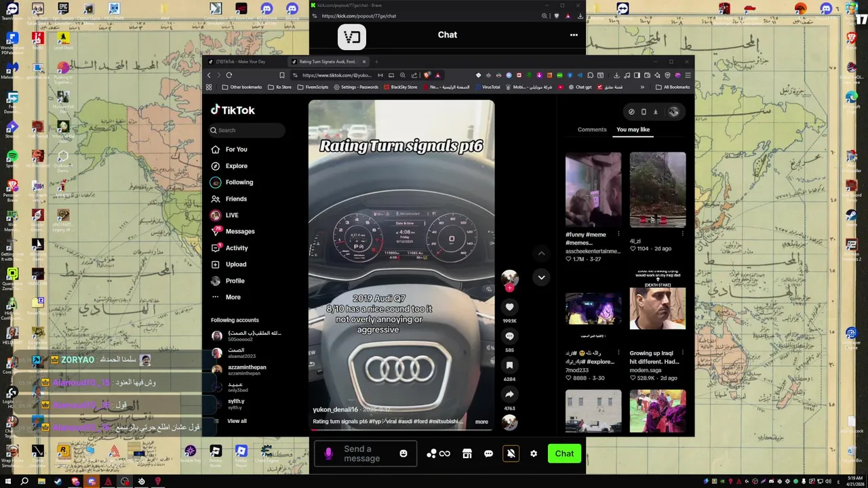Select the Rating Turn Signals browser tab
The height and width of the screenshot is (488, 868).
coord(329,62)
